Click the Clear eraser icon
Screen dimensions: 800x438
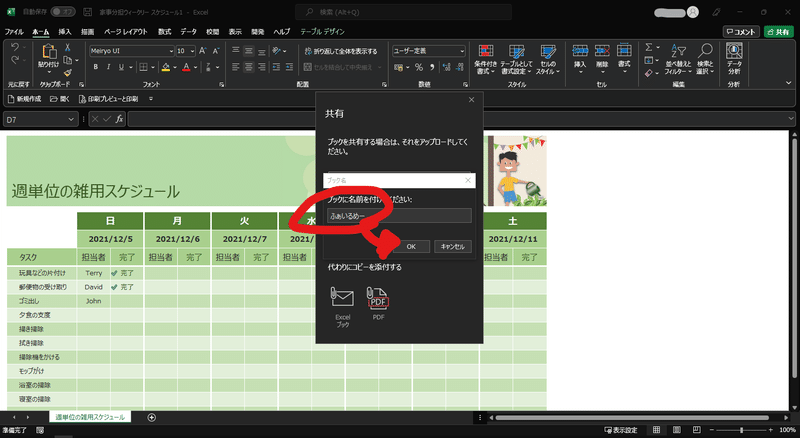click(648, 73)
